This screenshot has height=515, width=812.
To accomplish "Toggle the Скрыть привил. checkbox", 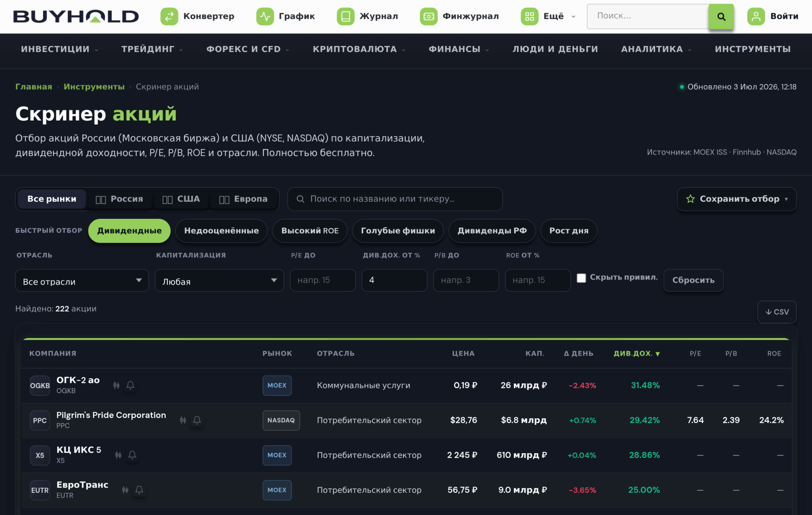I will click(581, 278).
